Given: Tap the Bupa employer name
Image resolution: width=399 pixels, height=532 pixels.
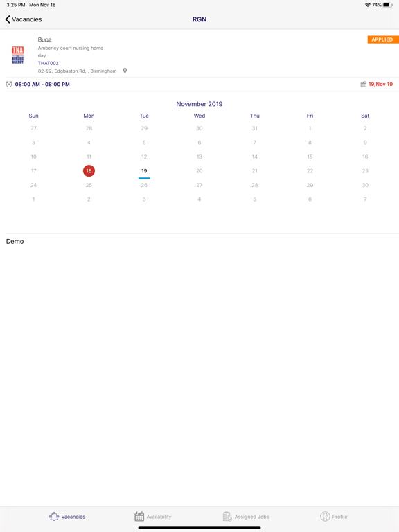Looking at the screenshot, I should (x=45, y=39).
